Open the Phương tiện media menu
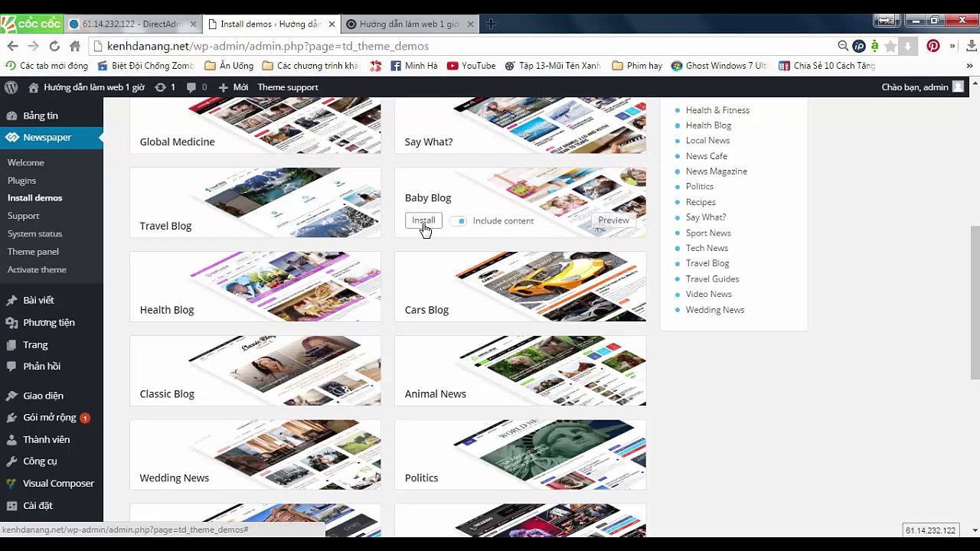Viewport: 980px width, 551px height. pos(51,322)
